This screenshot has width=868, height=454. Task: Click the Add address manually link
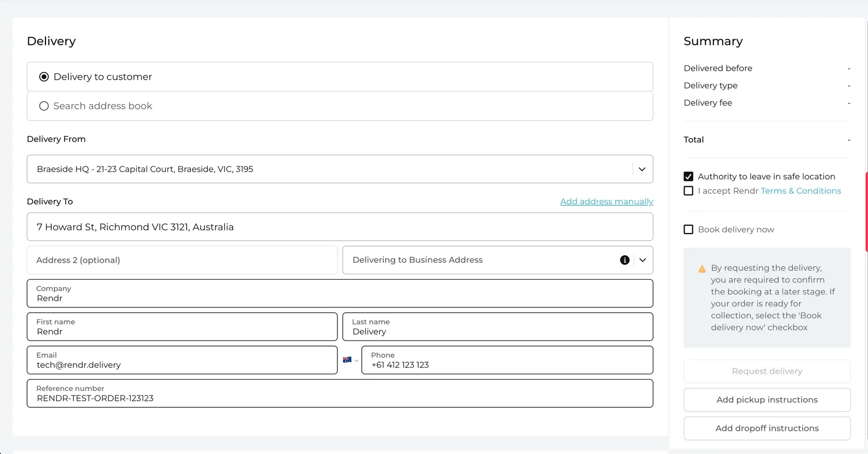(x=607, y=201)
